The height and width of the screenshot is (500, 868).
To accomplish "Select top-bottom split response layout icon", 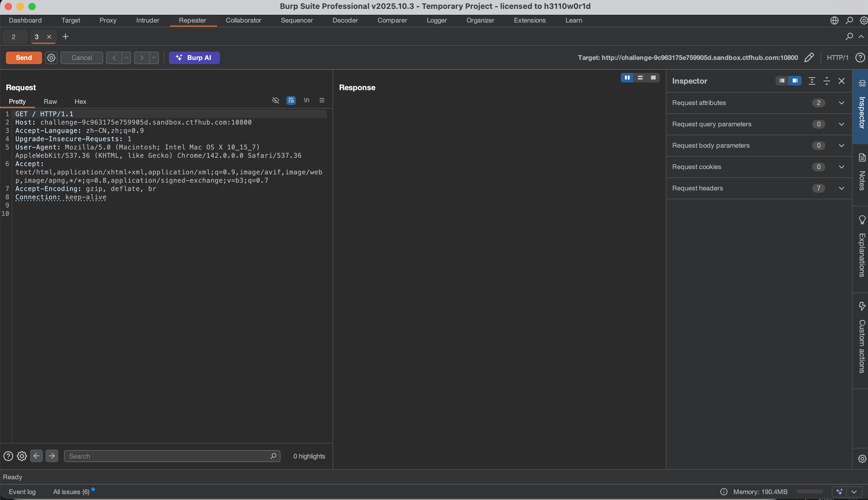I will (640, 78).
